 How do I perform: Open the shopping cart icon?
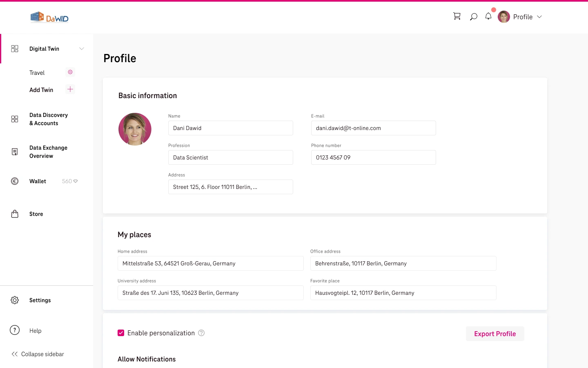[x=457, y=16]
